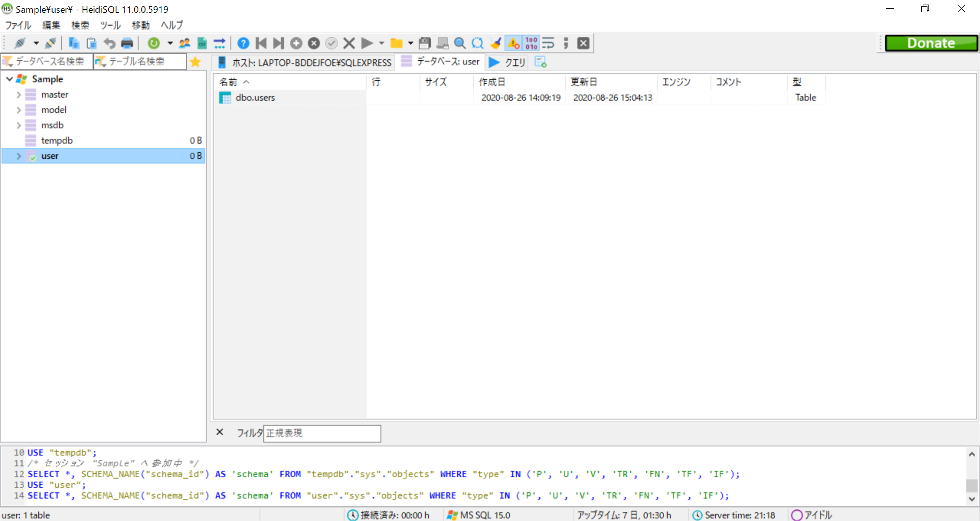
Task: Click the table name filter field
Action: (x=140, y=61)
